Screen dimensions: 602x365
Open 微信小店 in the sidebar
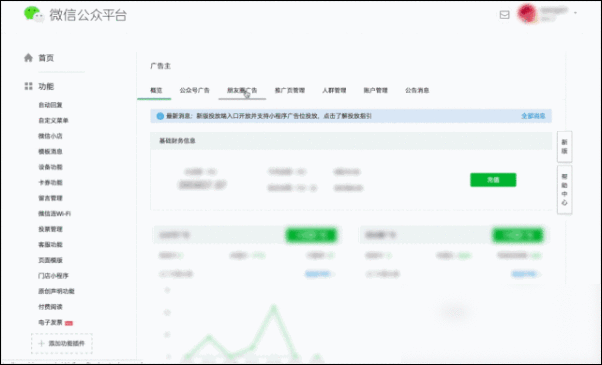tap(50, 136)
